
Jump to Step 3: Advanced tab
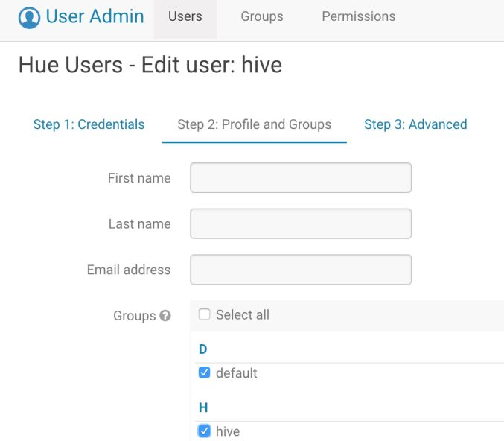(415, 124)
